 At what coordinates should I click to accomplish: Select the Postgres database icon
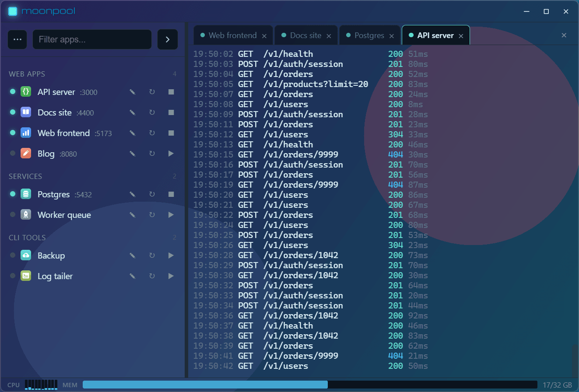(26, 194)
